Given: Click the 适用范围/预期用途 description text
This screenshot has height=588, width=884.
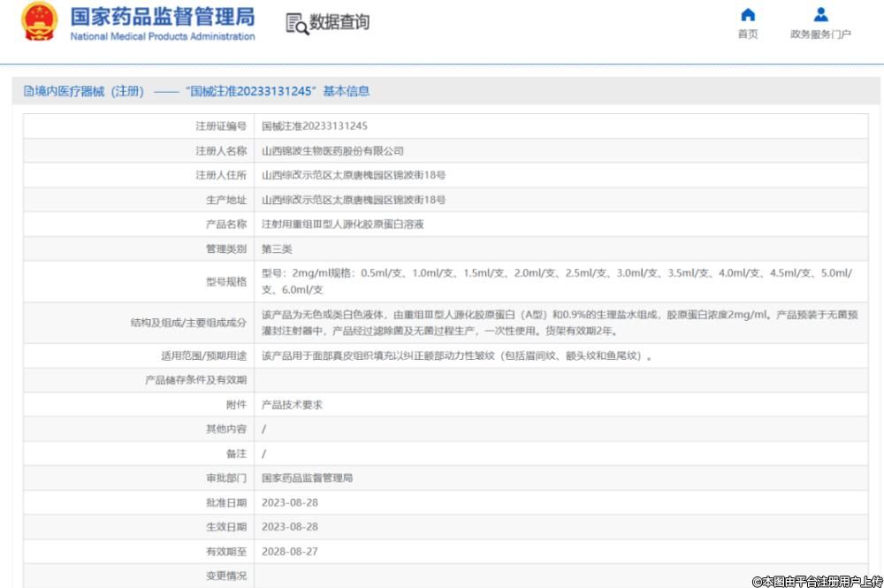Looking at the screenshot, I should pyautogui.click(x=457, y=356).
